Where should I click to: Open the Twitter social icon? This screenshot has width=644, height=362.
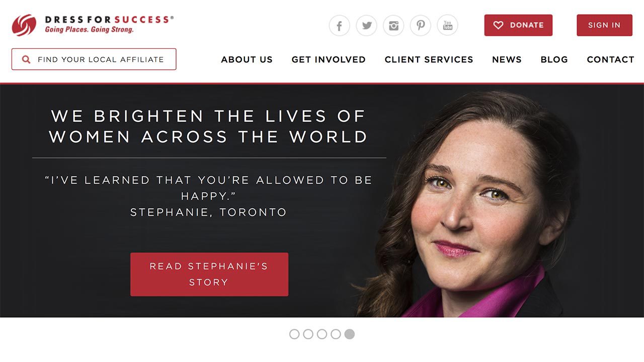point(367,25)
